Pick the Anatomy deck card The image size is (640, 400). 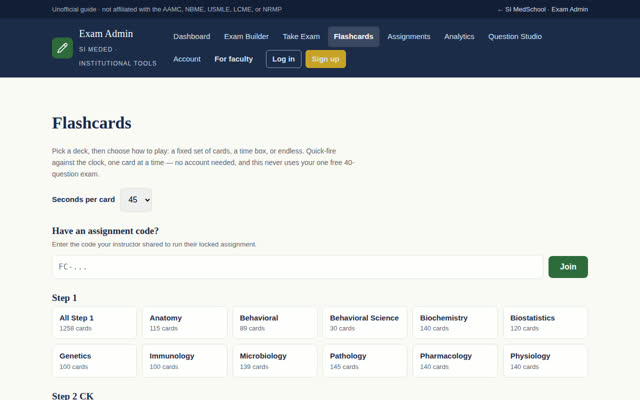click(x=184, y=322)
